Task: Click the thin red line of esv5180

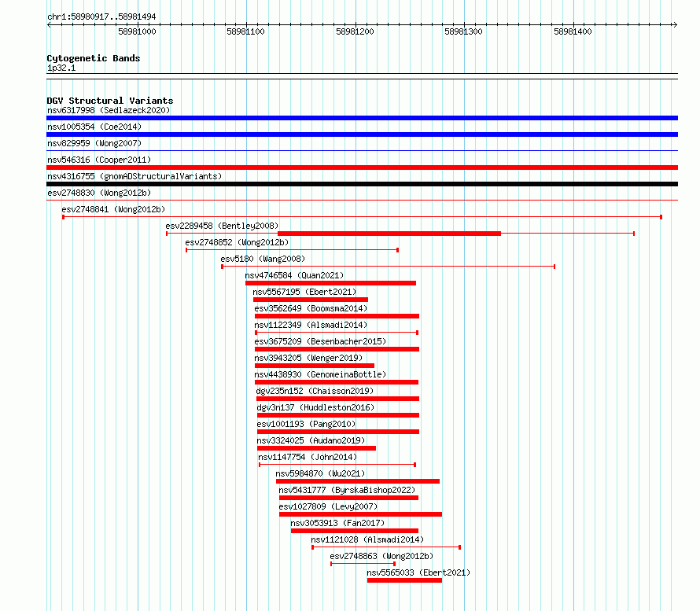Action: (x=389, y=267)
